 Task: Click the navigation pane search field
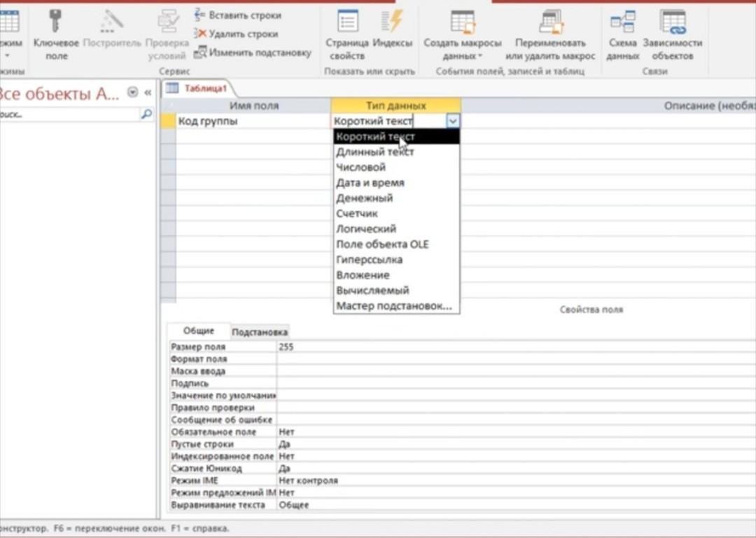[69, 114]
